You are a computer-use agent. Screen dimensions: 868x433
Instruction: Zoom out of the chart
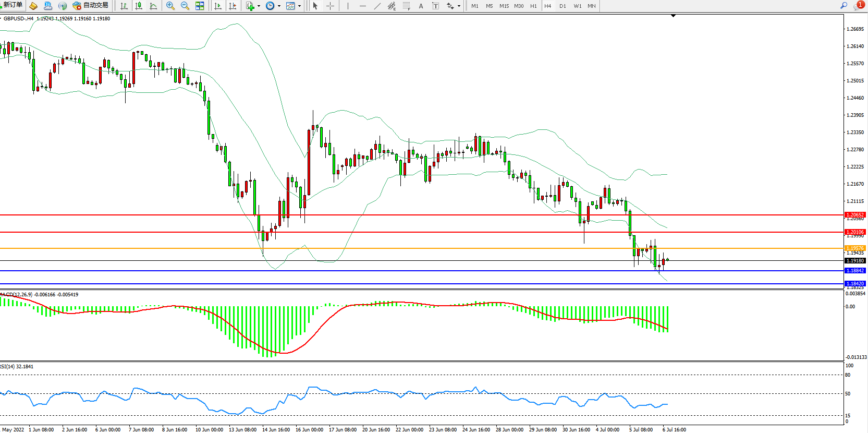pos(185,6)
